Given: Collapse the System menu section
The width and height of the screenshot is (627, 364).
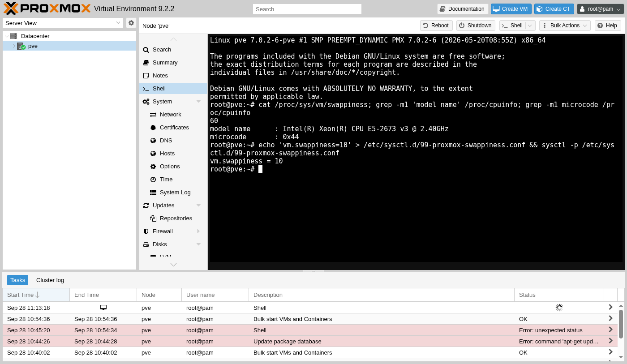Looking at the screenshot, I should tap(198, 102).
